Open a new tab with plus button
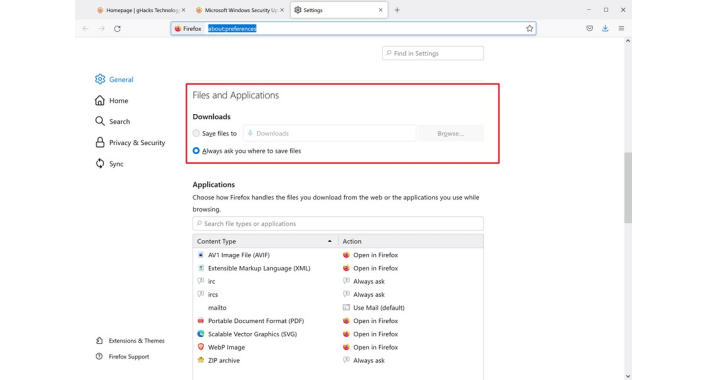Screen dimensions: 708x380 pos(397,10)
